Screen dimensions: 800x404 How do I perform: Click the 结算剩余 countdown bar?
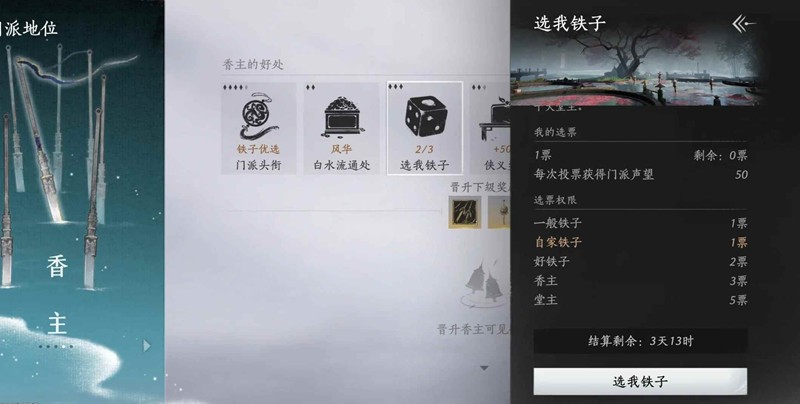[x=640, y=341]
